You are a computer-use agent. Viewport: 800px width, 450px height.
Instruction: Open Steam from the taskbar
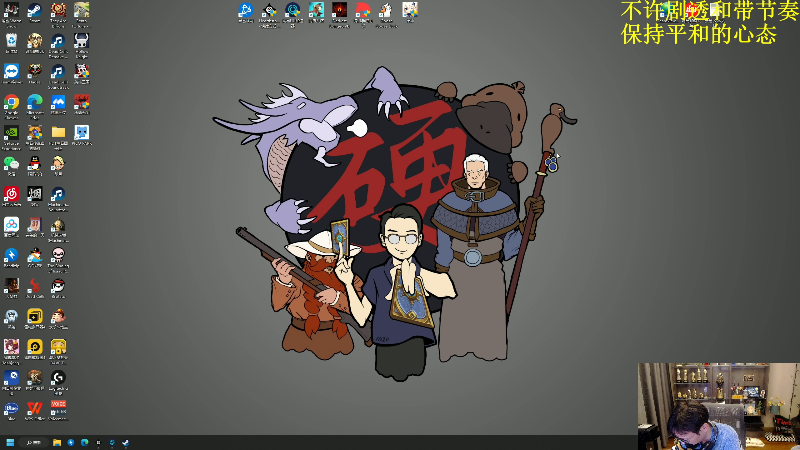pos(126,442)
